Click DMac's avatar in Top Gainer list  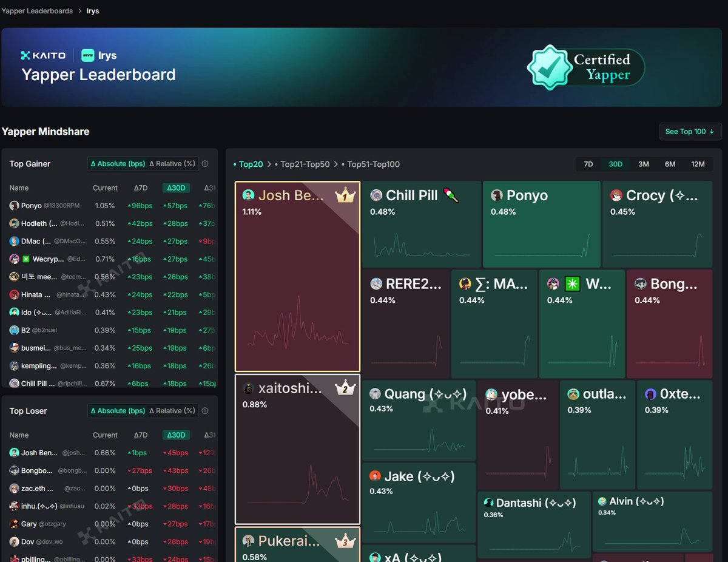[14, 241]
